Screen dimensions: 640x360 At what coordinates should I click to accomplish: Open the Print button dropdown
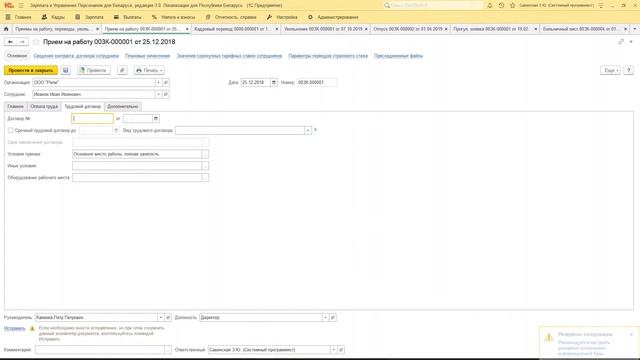point(149,70)
